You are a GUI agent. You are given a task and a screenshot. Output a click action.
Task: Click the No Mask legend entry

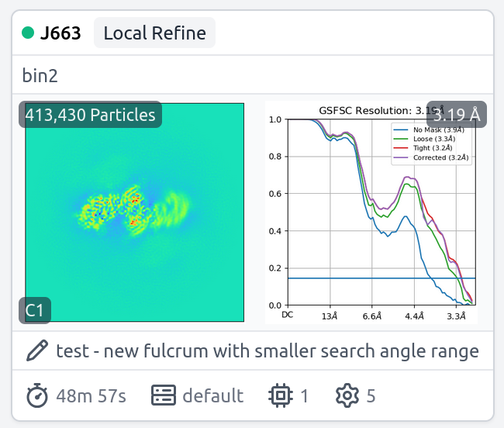(x=433, y=129)
